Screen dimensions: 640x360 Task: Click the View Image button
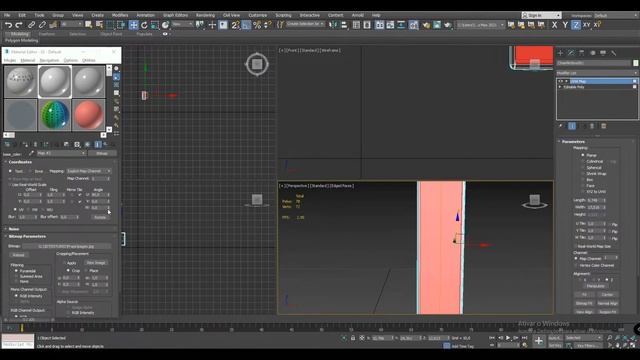[x=96, y=263]
